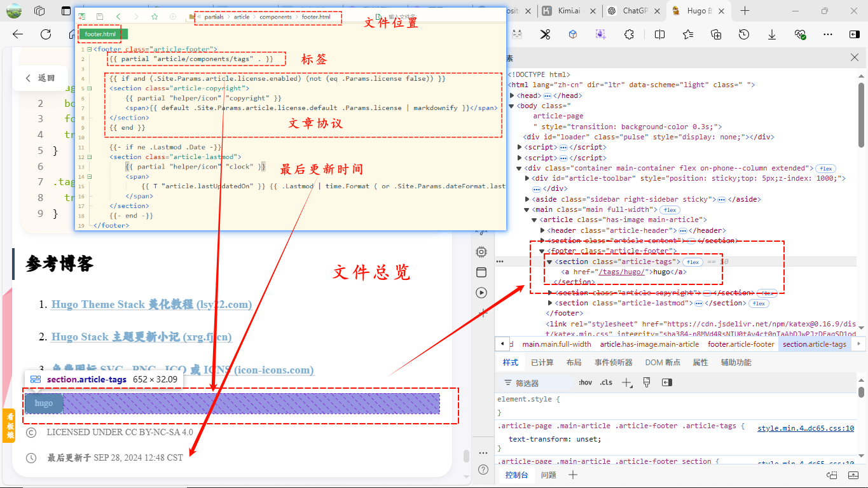
Task: Click the hugo tag on article footer
Action: 44,403
